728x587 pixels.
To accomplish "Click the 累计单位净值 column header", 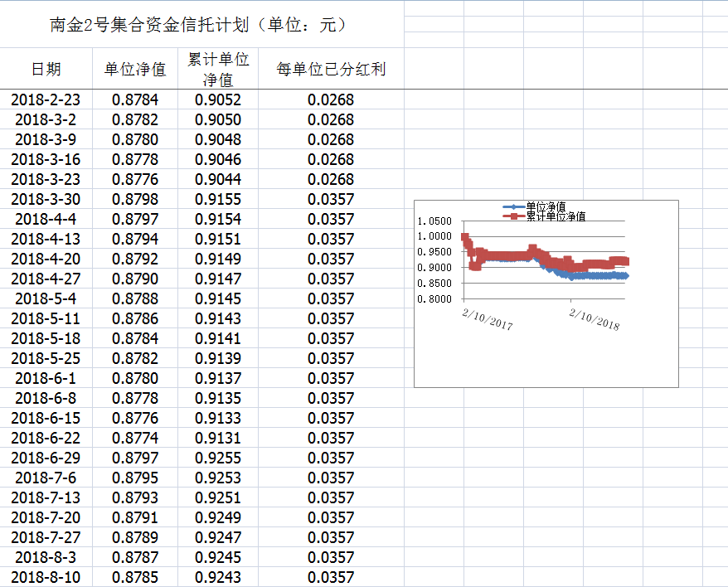I will coord(218,69).
